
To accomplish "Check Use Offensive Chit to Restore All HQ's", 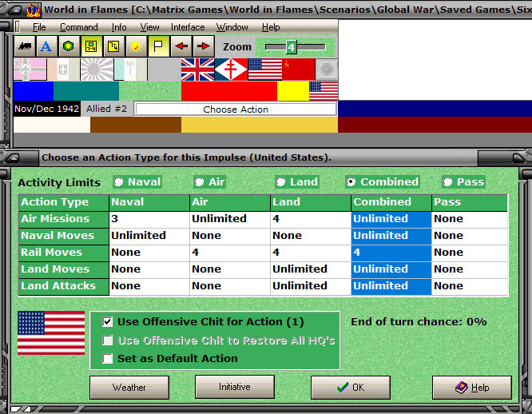I will coord(108,340).
